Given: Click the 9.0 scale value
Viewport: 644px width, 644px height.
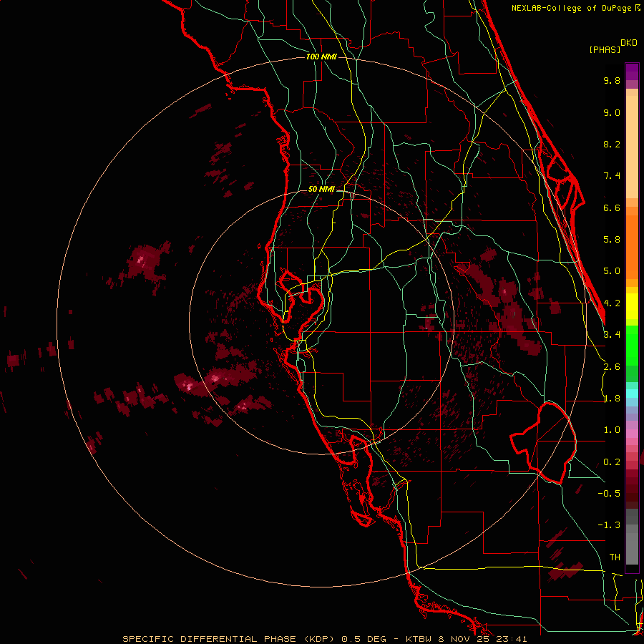Looking at the screenshot, I should pos(612,112).
